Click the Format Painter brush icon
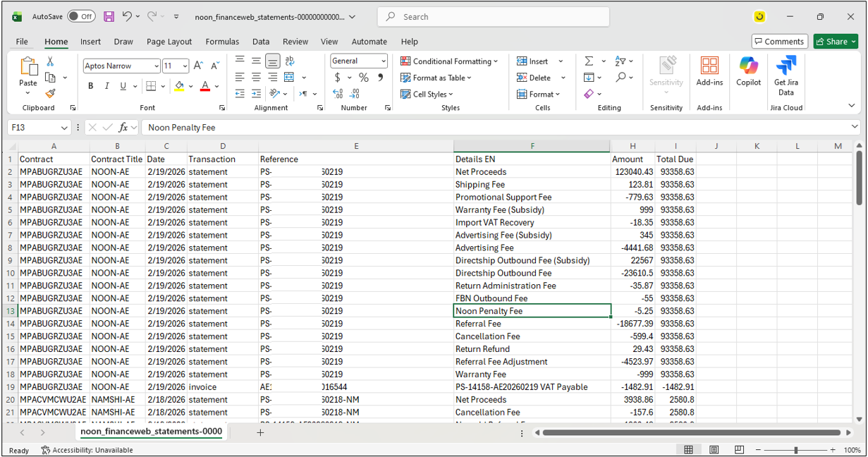Screen dimensions: 868x457 coord(50,93)
